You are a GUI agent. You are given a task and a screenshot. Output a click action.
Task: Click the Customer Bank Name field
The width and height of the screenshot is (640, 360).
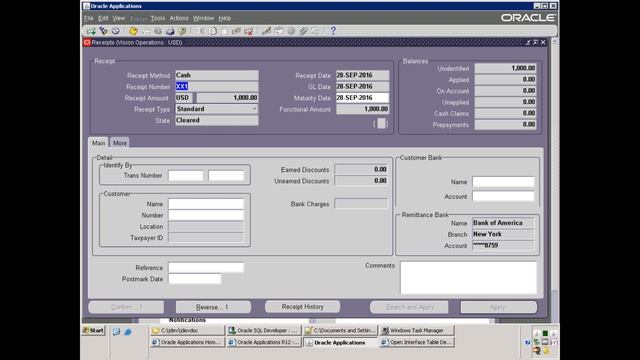pyautogui.click(x=503, y=182)
